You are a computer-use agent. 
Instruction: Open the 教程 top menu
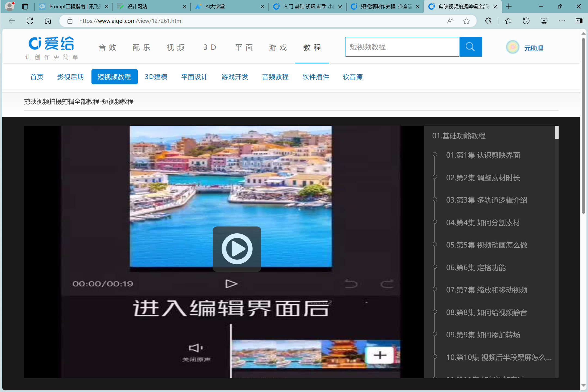(312, 47)
